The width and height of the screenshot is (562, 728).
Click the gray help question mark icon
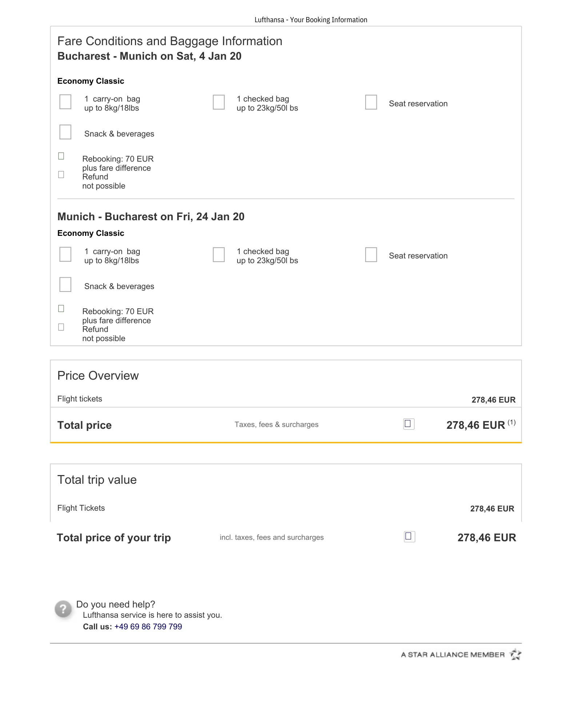63,609
